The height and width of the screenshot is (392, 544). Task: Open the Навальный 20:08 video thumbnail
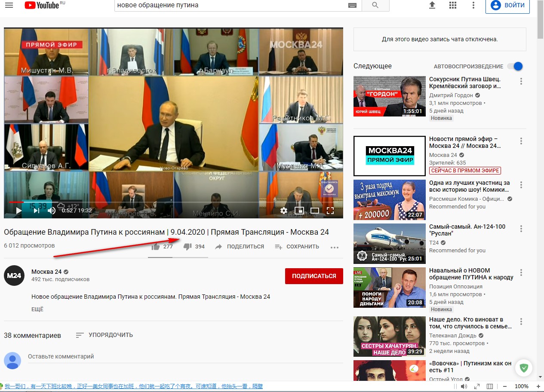pyautogui.click(x=389, y=288)
